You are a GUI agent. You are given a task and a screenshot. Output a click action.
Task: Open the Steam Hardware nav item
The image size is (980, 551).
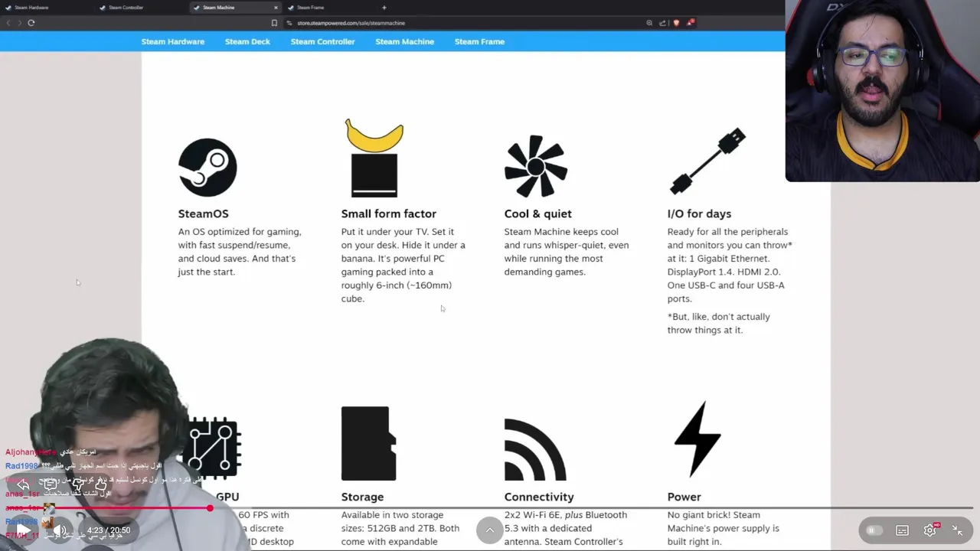point(173,41)
